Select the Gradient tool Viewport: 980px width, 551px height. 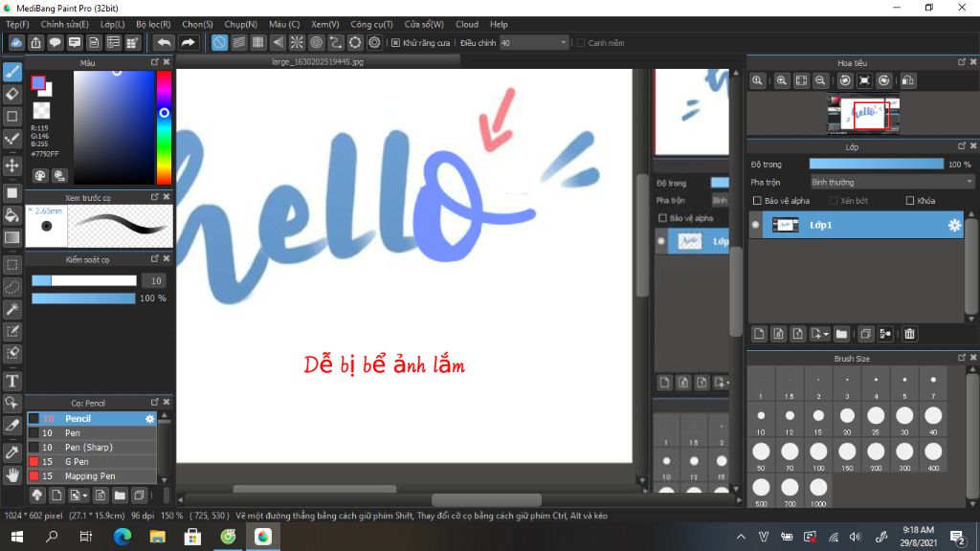[12, 237]
